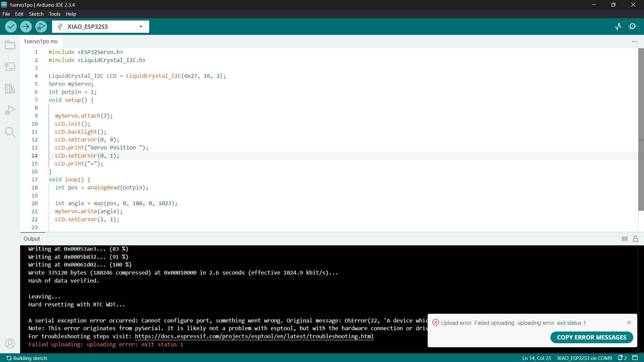Click 'Wrote 335120 bytes' output line
644x362 pixels.
click(183, 273)
